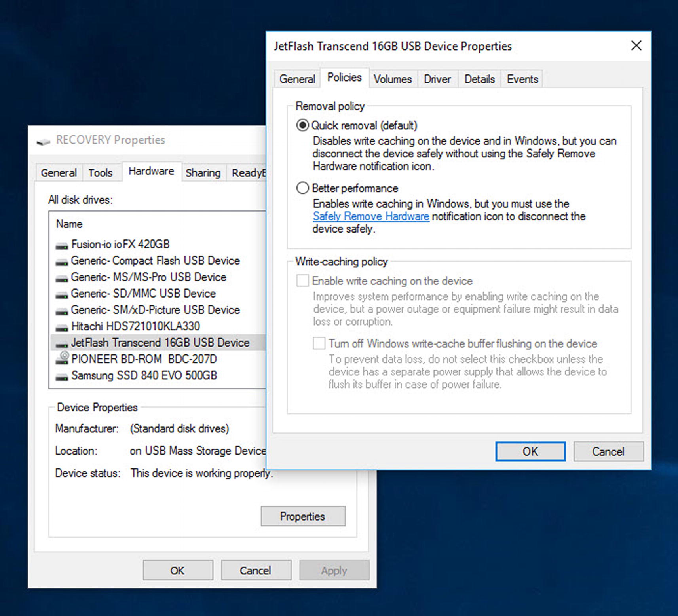
Task: Click the drive icon in the RECOVERY Properties title bar
Action: [x=44, y=141]
